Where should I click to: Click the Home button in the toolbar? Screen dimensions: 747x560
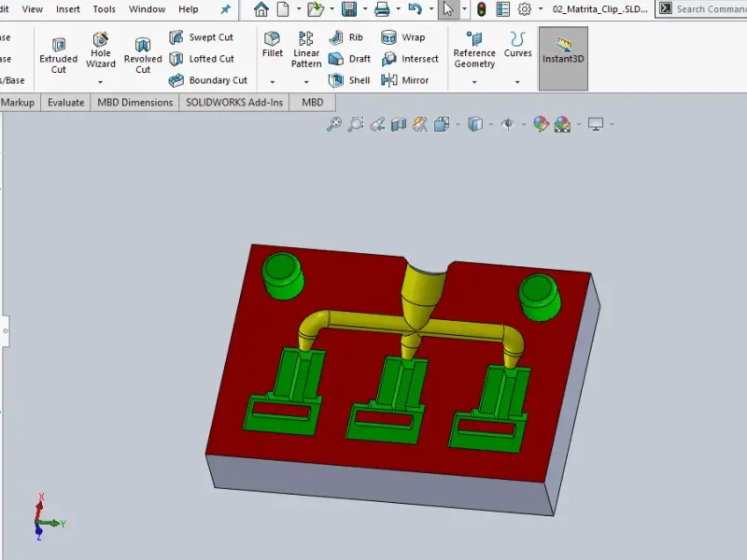[x=261, y=9]
